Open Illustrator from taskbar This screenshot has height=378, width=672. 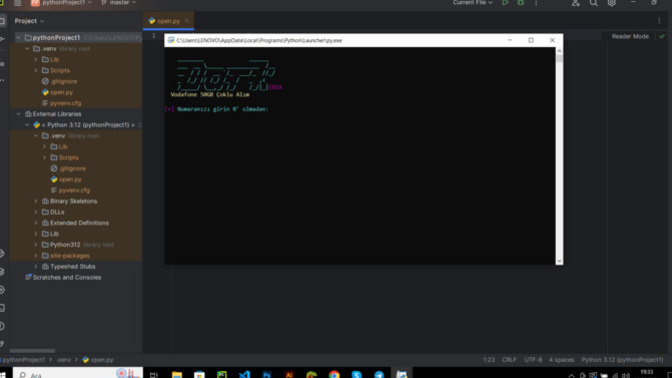(x=289, y=375)
